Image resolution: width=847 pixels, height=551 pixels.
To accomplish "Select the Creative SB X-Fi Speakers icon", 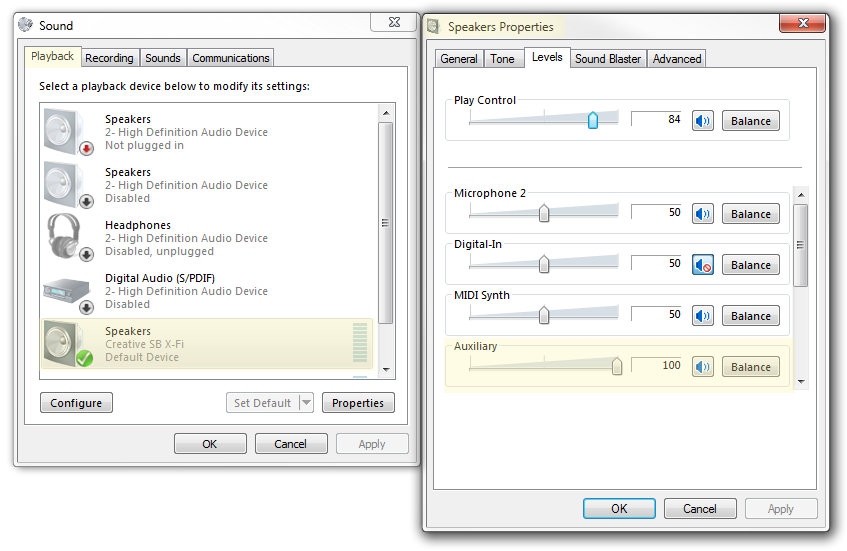I will 68,344.
